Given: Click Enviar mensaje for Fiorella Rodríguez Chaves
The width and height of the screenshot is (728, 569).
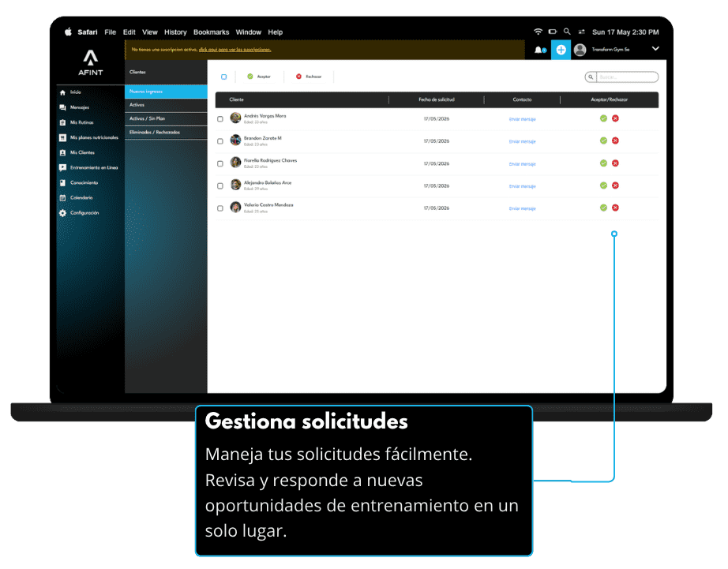Looking at the screenshot, I should tap(523, 164).
